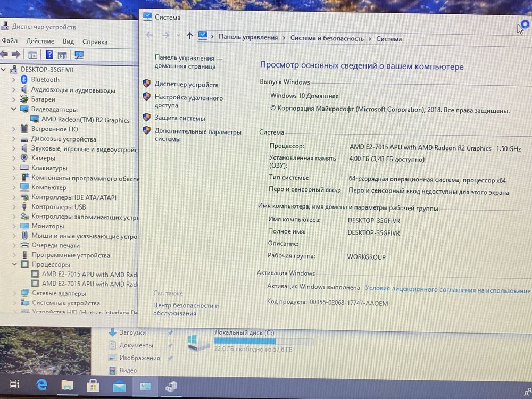Expand the Bluetooth node
Screen dimensions: 532x399
pos(14,80)
